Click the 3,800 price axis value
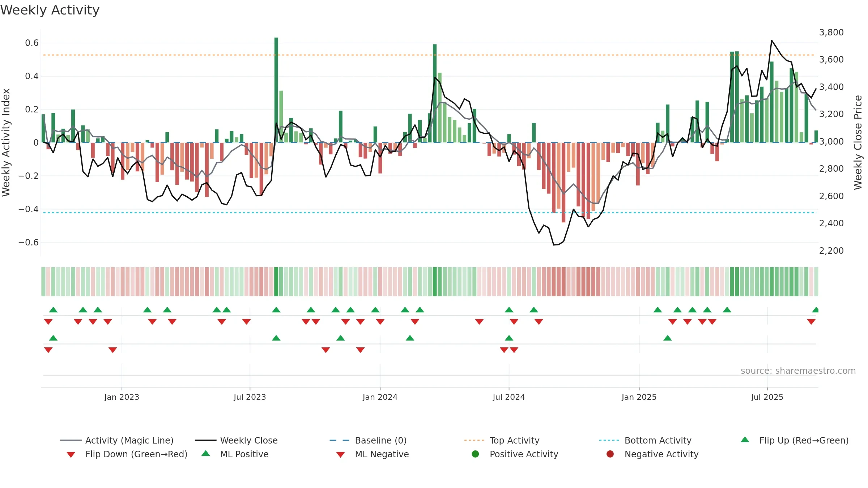868x488 pixels. [x=831, y=32]
